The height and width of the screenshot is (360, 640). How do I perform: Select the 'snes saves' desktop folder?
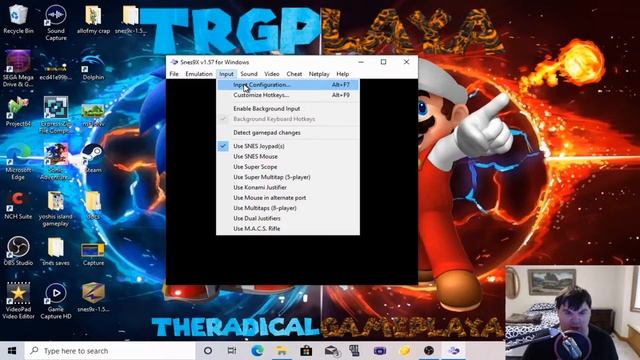56,251
